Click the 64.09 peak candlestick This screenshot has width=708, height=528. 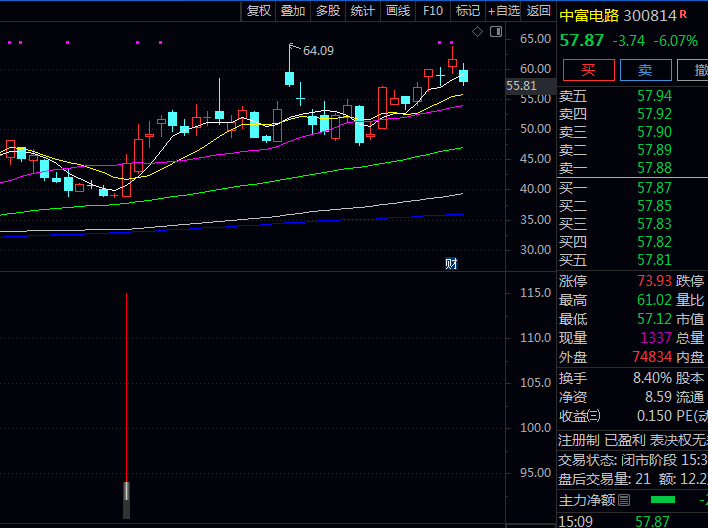[x=289, y=65]
